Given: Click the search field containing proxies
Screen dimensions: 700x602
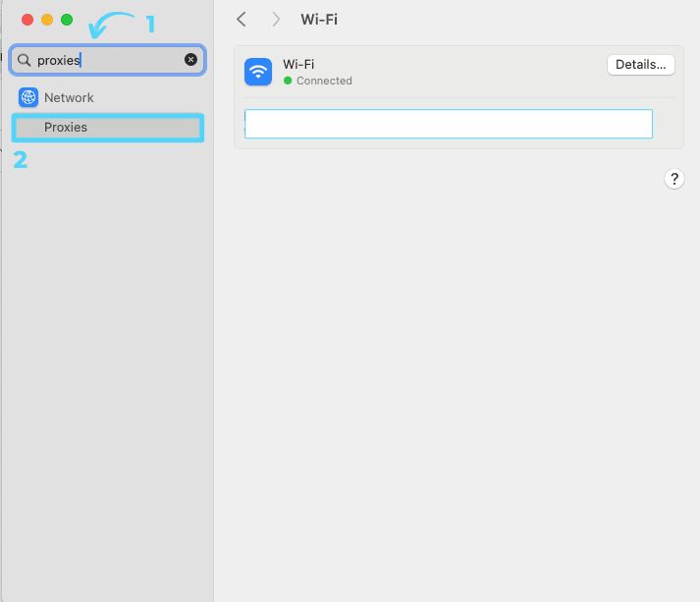Looking at the screenshot, I should tap(107, 60).
